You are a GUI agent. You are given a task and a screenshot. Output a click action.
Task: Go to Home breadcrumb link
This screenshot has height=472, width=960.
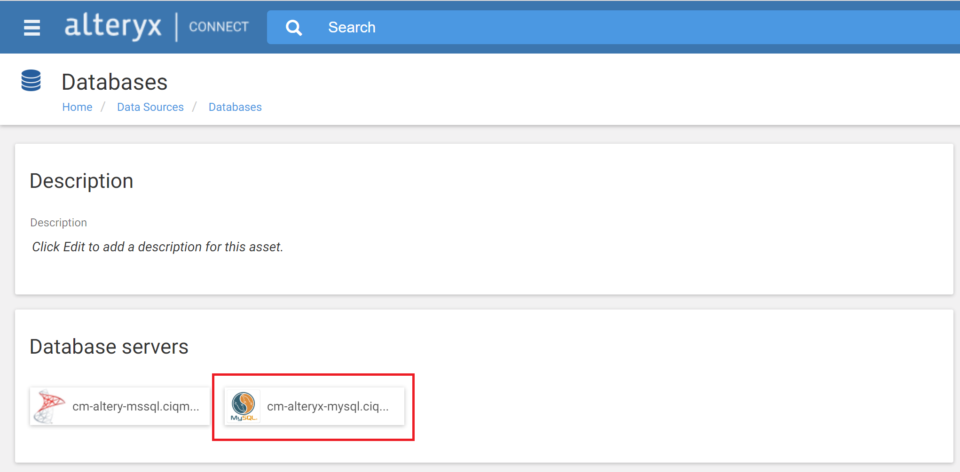pyautogui.click(x=77, y=107)
